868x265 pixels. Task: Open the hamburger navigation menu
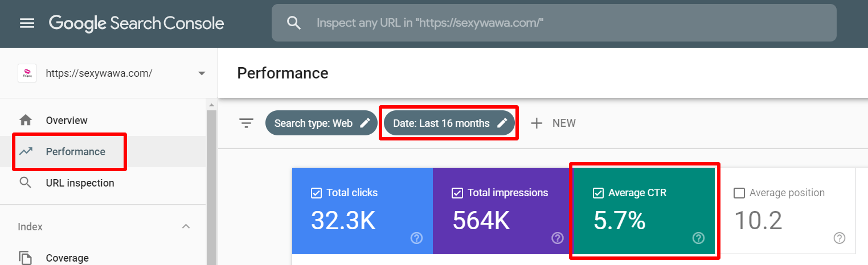tap(27, 23)
